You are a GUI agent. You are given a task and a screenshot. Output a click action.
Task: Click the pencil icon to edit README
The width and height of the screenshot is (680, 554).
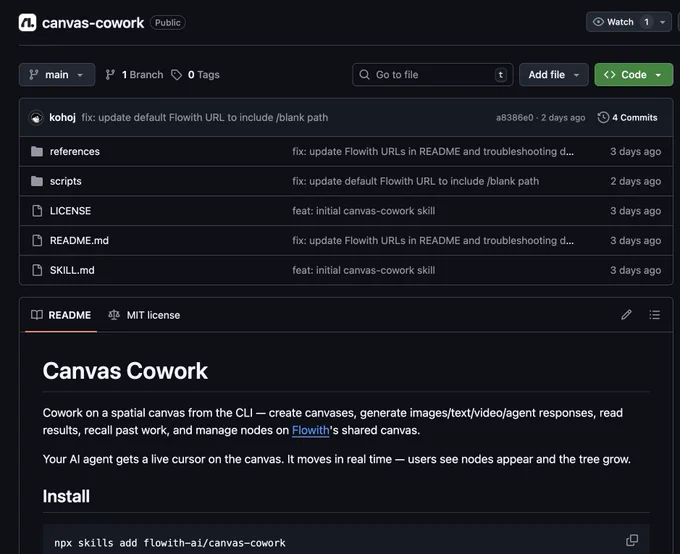coord(626,315)
